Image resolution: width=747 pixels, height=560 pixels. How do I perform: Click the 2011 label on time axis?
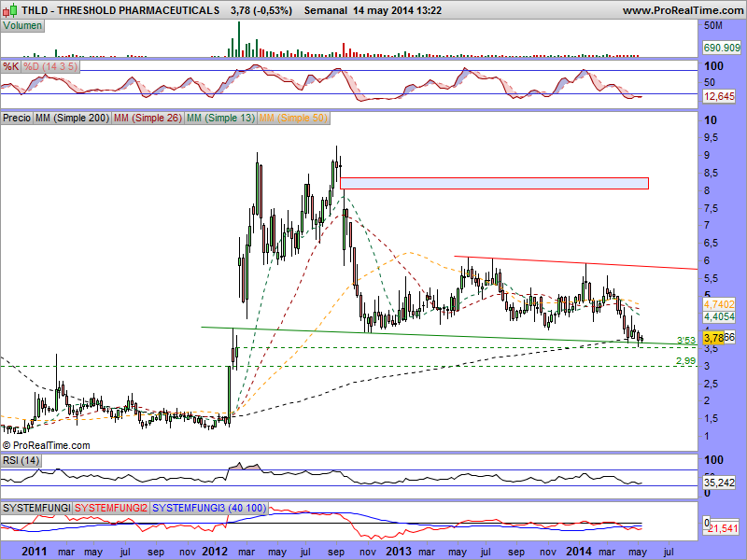[35, 552]
